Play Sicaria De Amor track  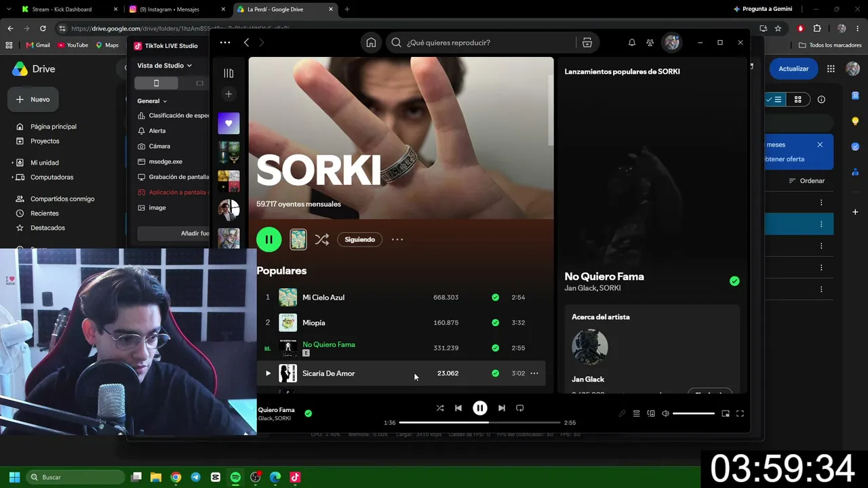[x=268, y=373]
